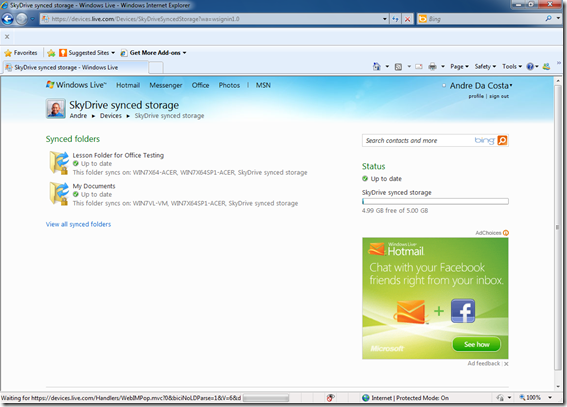Viewport: 567px width, 407px height.
Task: Click the sign out link
Action: point(499,96)
